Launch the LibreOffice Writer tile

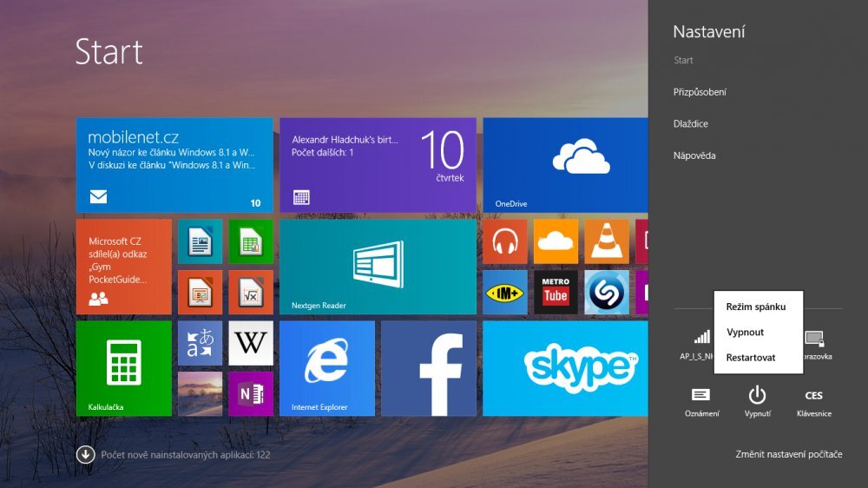click(200, 241)
